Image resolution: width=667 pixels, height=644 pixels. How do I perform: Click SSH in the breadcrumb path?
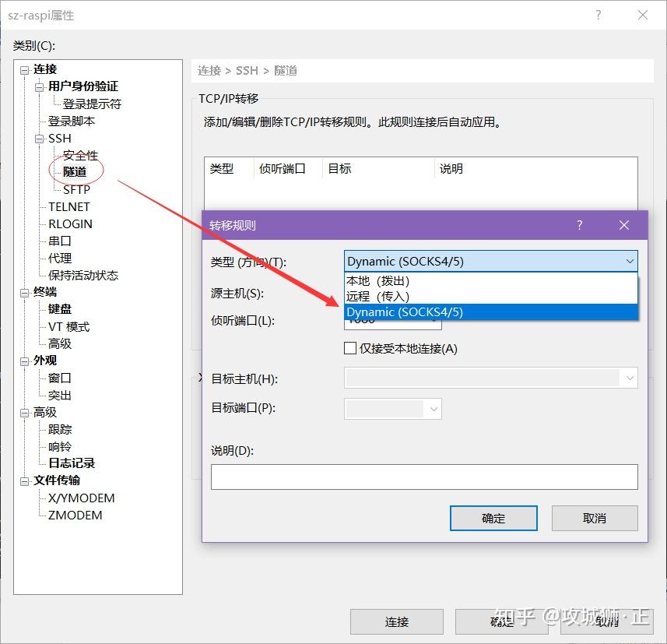247,70
